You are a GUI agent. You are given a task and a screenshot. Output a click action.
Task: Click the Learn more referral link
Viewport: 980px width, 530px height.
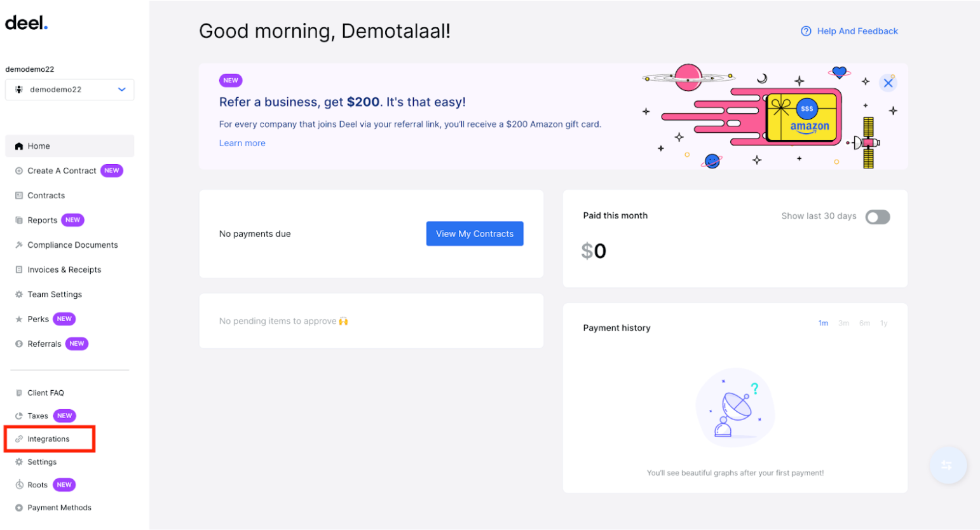click(242, 144)
